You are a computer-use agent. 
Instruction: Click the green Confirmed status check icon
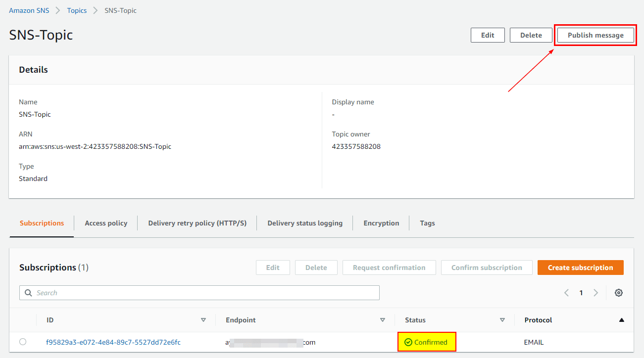point(408,342)
